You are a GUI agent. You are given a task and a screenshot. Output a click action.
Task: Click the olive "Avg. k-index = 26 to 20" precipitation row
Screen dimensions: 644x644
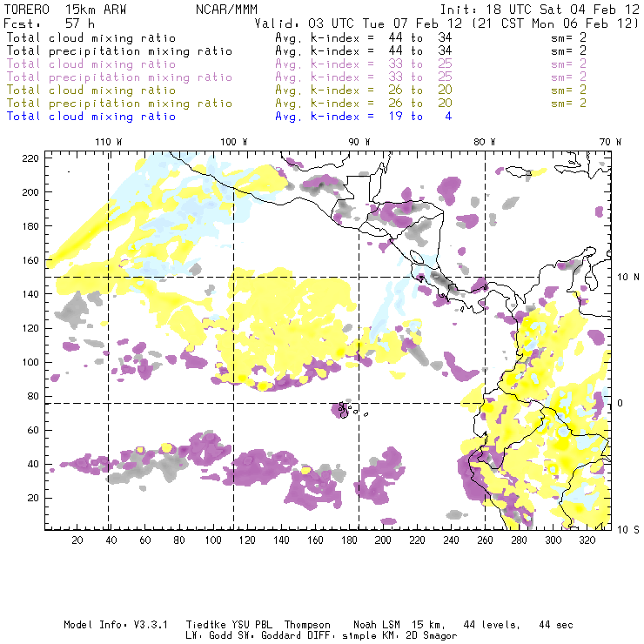coord(364,103)
